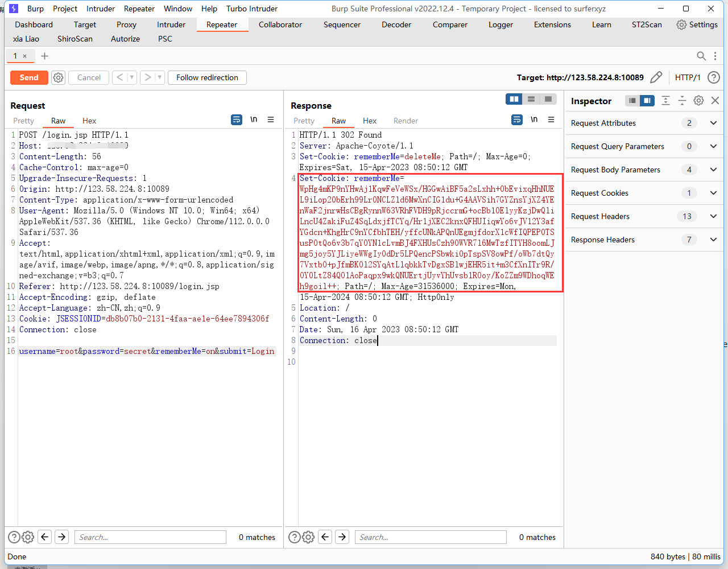The width and height of the screenshot is (728, 569).
Task: Open response editor hamburger menu
Action: click(551, 119)
